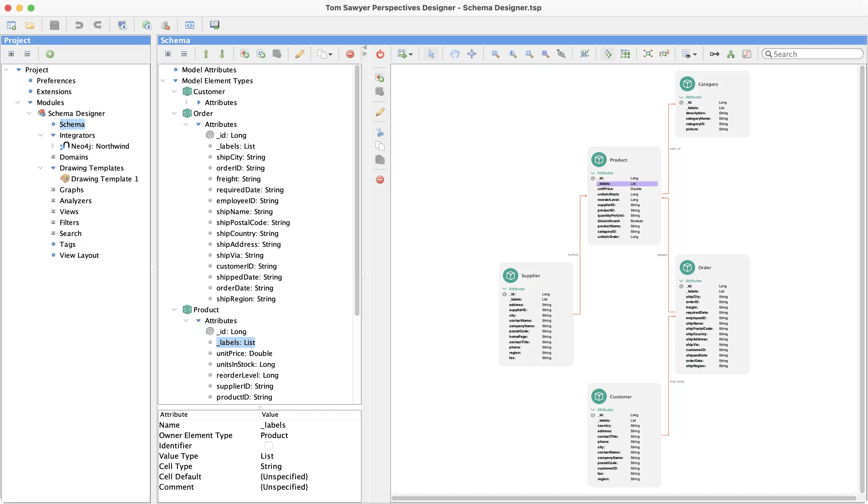
Task: Click the red power icon
Action: 380,54
